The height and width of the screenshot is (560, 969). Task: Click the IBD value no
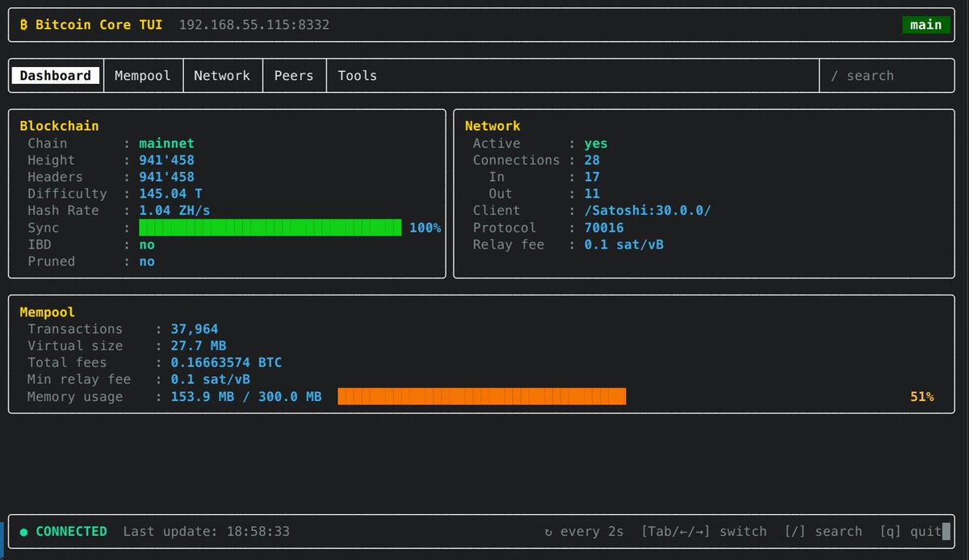(147, 244)
